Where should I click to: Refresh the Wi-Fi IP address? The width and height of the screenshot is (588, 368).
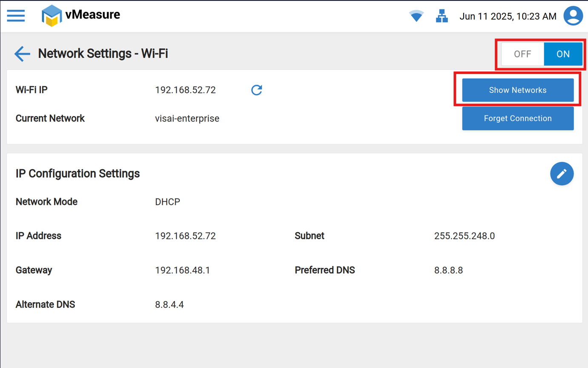pos(256,90)
